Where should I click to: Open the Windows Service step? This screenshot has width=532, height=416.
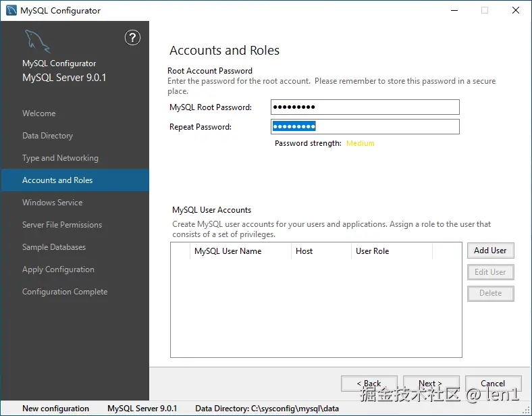click(52, 203)
